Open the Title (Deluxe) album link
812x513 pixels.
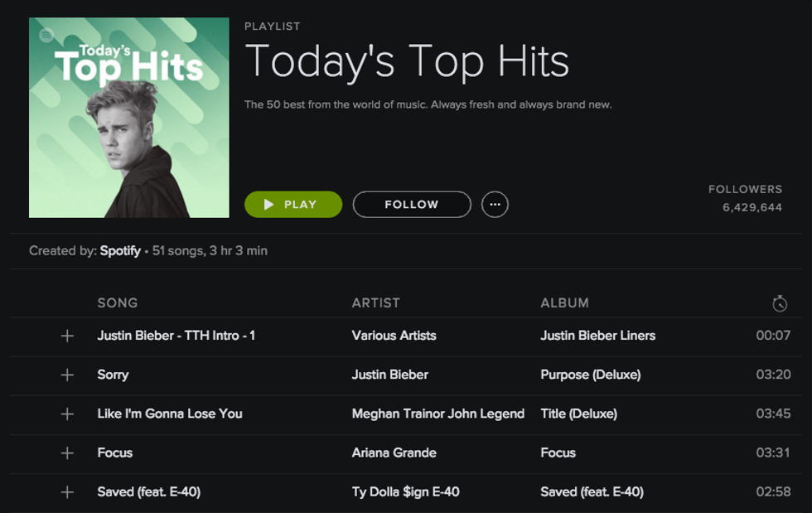(578, 414)
